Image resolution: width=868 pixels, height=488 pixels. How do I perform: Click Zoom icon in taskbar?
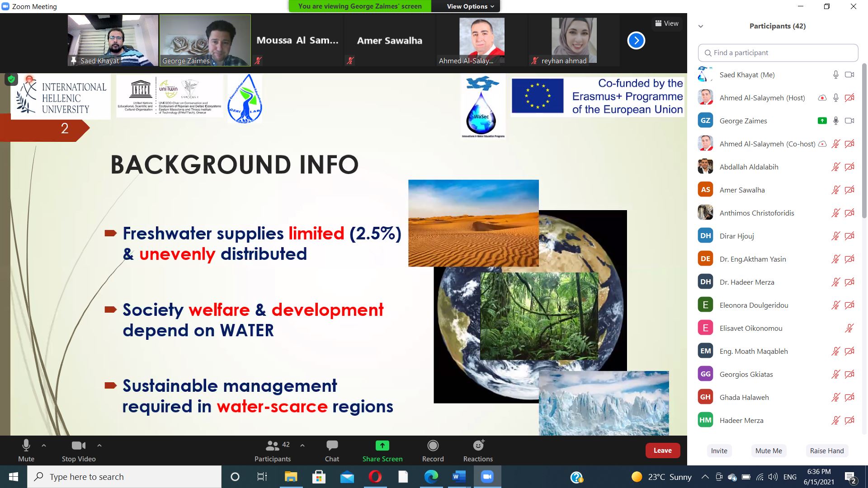tap(487, 477)
